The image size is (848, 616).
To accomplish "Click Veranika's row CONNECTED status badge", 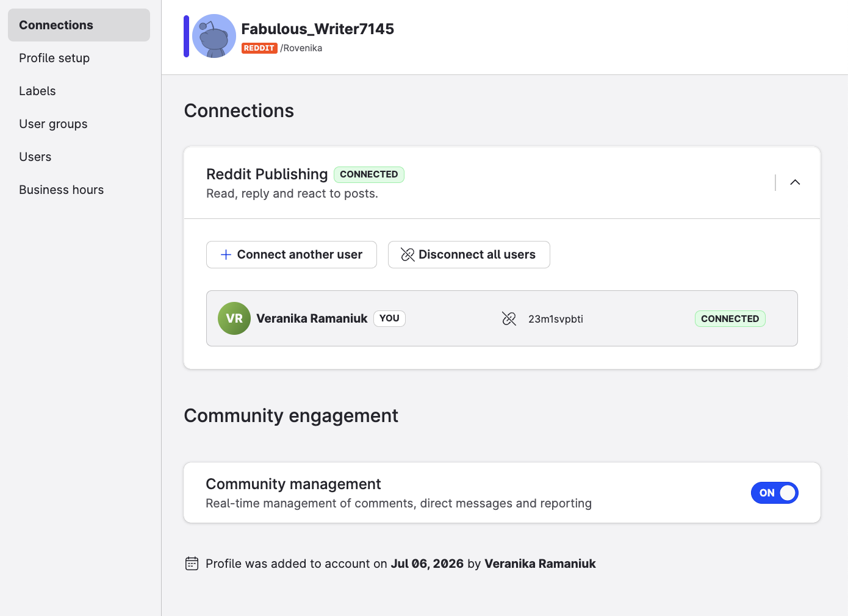I will 730,318.
